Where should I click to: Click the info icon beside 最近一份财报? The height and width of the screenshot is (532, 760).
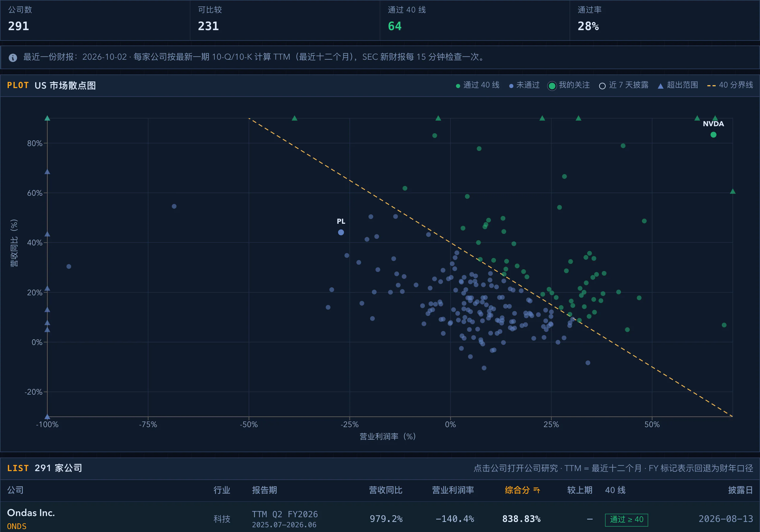[13, 58]
